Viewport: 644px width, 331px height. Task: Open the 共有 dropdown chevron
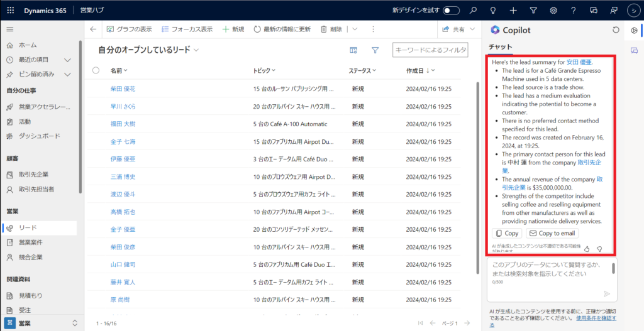[x=472, y=29]
